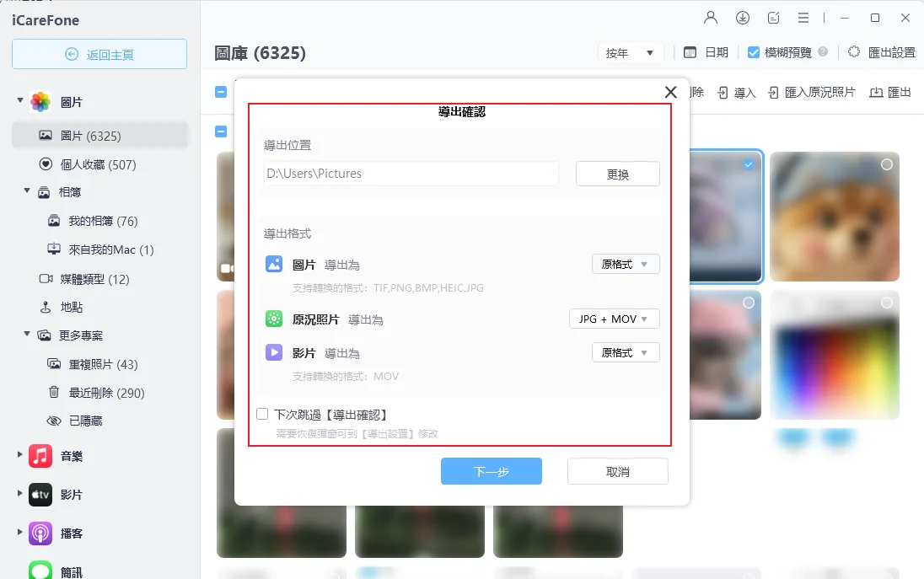Select the rainbow gradient photo thumbnail

(x=834, y=354)
